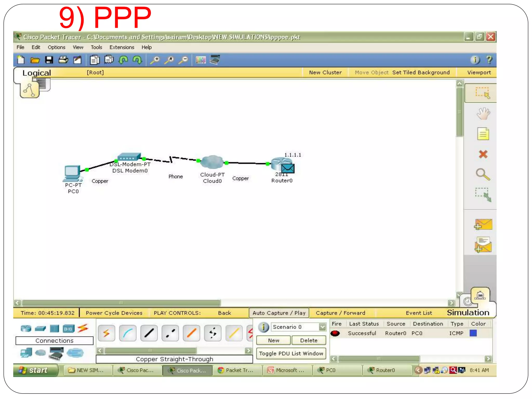
Task: Select Copper Cross-Over dashed cable
Action: coord(170,333)
